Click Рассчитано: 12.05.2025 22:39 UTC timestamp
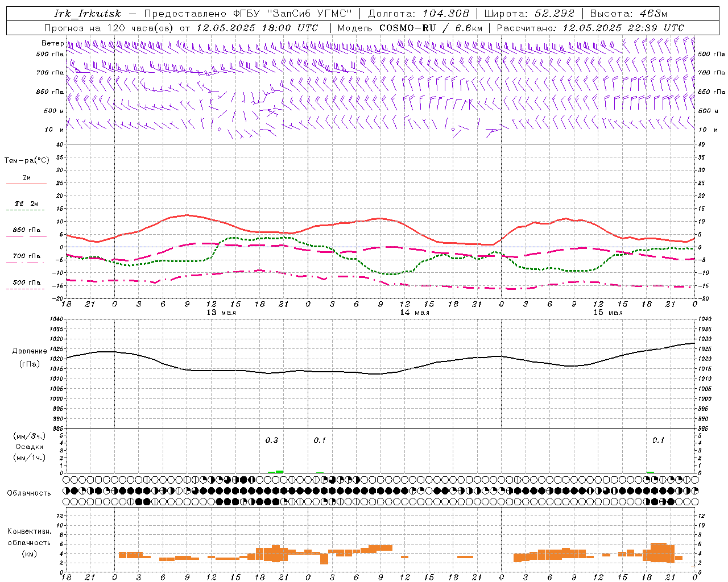 [x=590, y=28]
